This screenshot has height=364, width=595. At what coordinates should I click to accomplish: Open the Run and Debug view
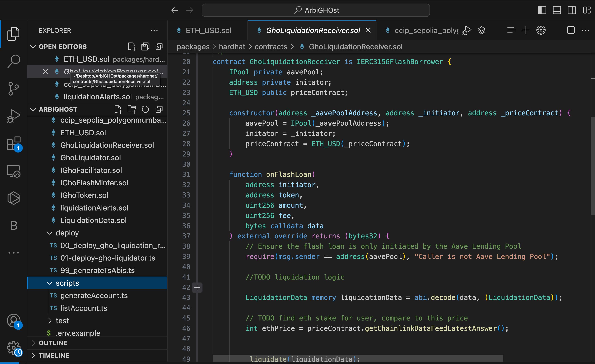click(x=13, y=116)
